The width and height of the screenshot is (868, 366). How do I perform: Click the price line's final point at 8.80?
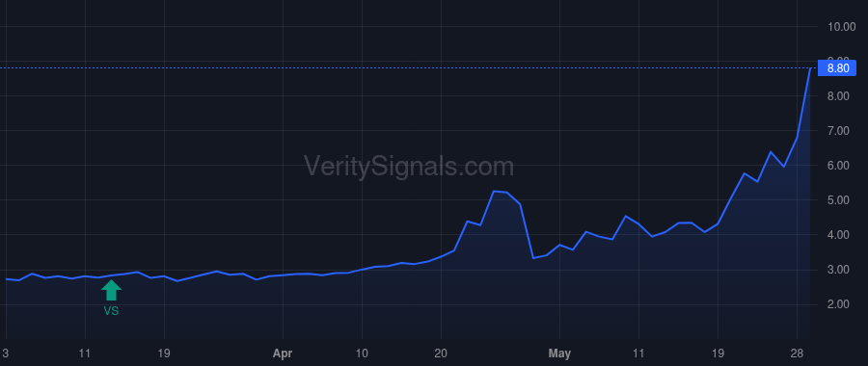[810, 68]
